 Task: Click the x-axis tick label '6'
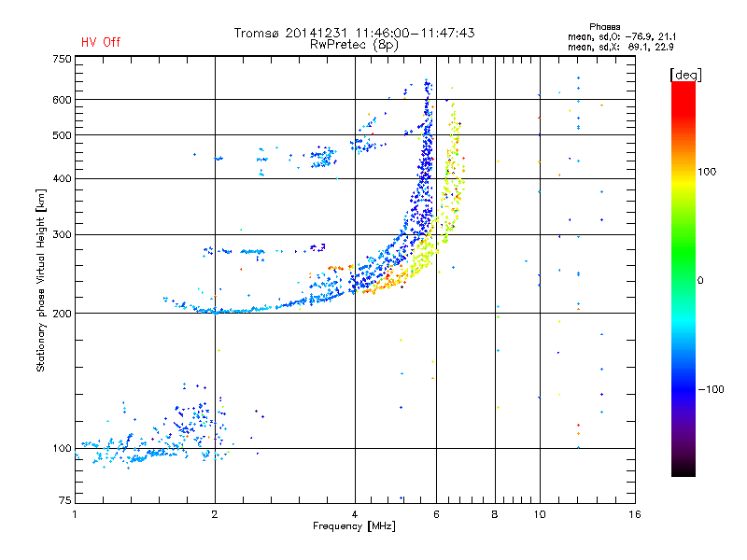pyautogui.click(x=436, y=514)
